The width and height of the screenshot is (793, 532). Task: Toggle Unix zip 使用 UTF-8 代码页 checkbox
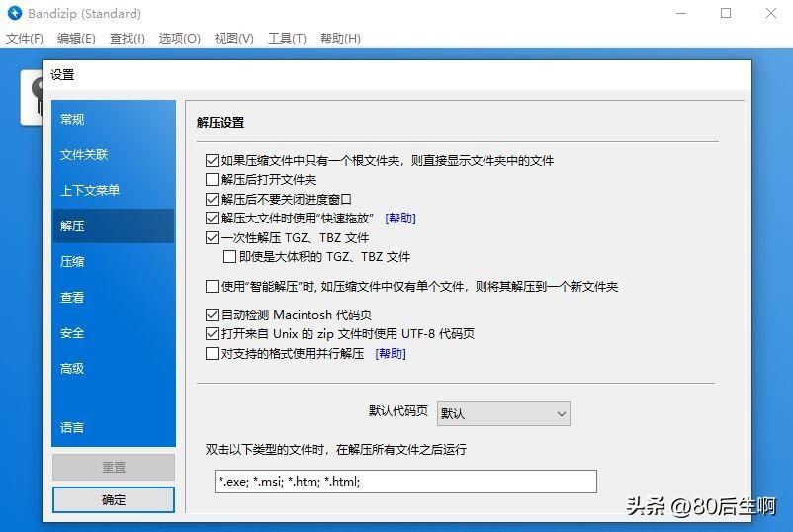click(x=212, y=334)
